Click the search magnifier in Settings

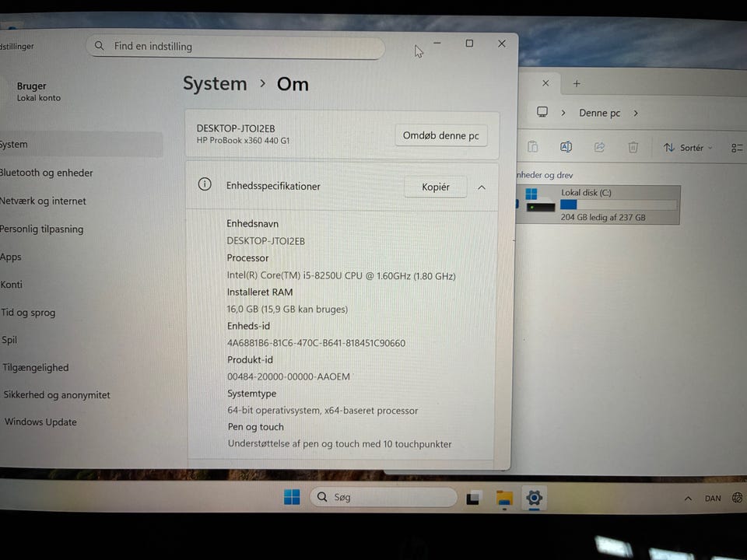point(99,46)
